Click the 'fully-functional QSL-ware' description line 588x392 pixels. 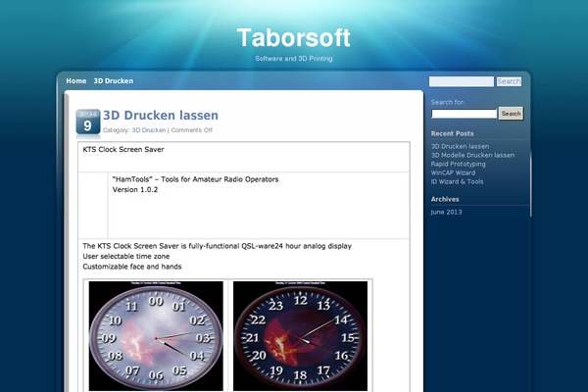tap(218, 246)
